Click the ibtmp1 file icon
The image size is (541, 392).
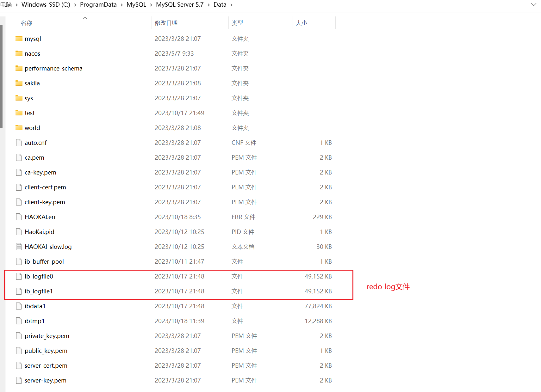coord(19,321)
